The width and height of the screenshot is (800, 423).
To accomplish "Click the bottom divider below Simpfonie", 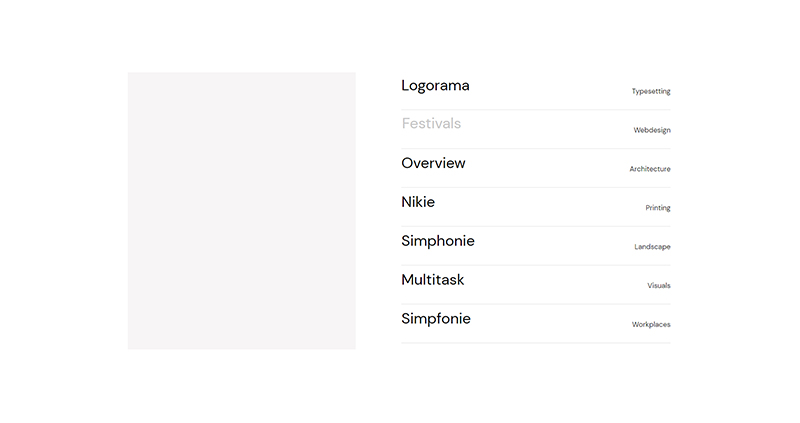I will [x=535, y=343].
